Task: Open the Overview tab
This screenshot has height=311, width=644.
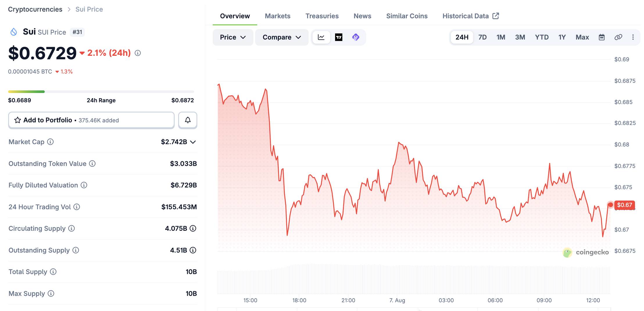Action: point(235,16)
